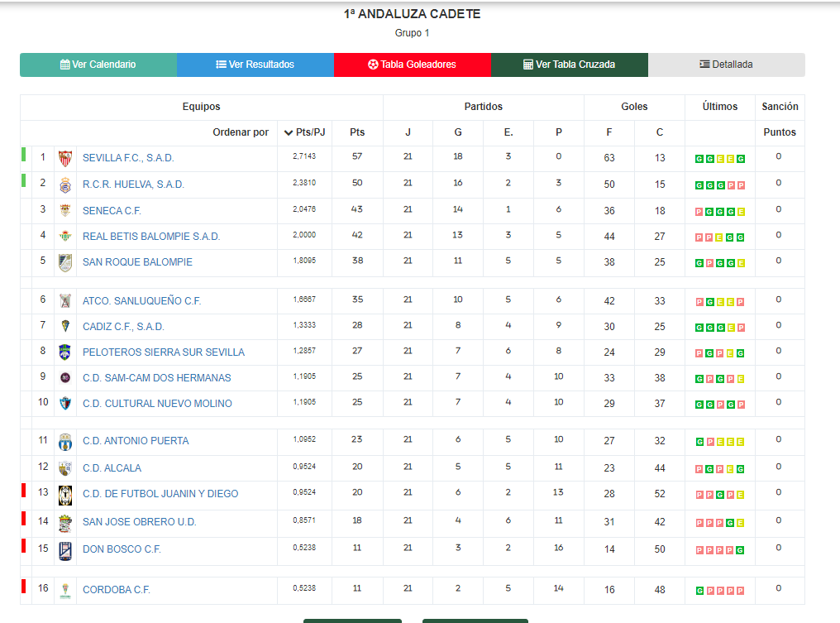The width and height of the screenshot is (840, 623).
Task: Sort by G wins column header
Action: pyautogui.click(x=458, y=132)
